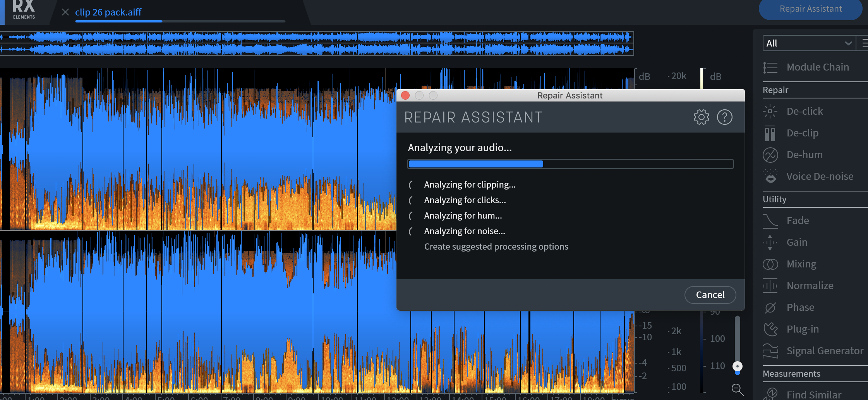The width and height of the screenshot is (868, 400).
Task: Open the Fade utility icon
Action: coord(770,221)
